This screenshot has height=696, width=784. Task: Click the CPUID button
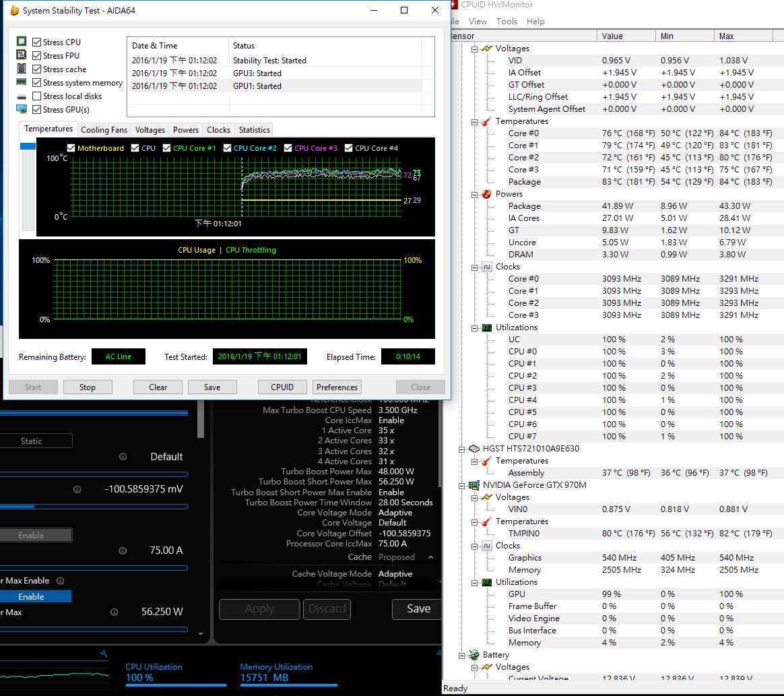click(x=282, y=387)
